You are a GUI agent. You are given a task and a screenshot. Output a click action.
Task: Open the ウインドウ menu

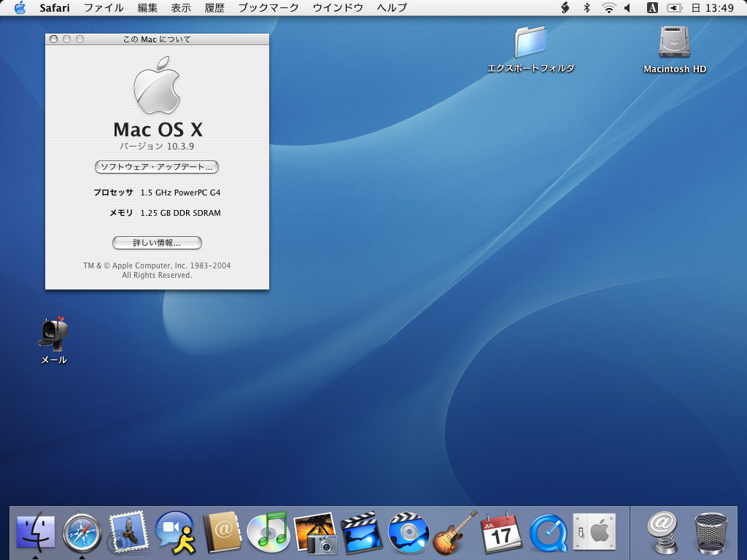[338, 7]
